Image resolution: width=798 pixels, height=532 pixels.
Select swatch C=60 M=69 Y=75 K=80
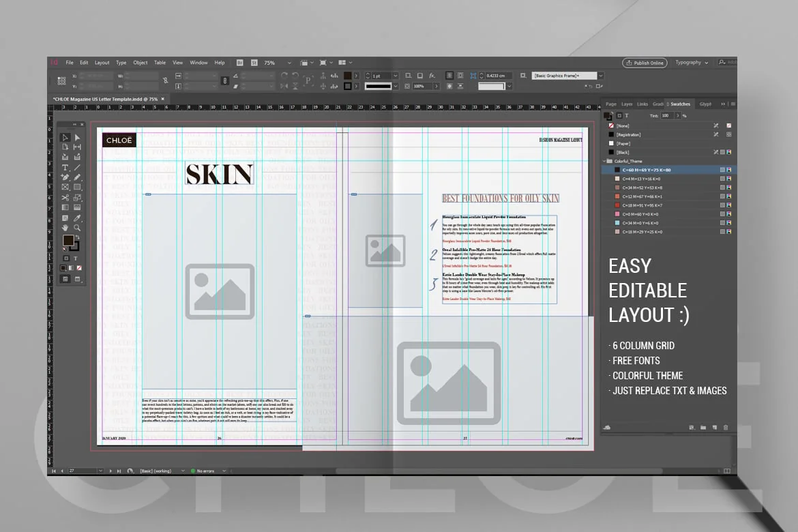(669, 170)
